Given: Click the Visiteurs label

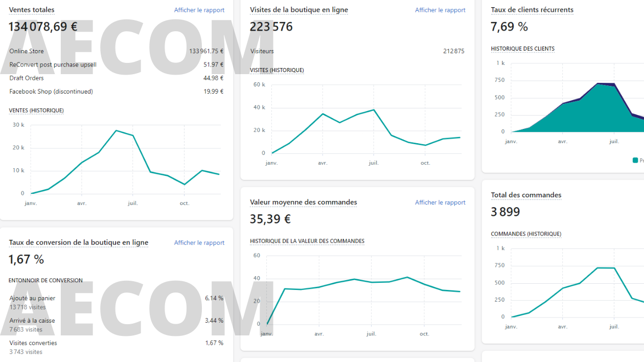Looking at the screenshot, I should [262, 51].
